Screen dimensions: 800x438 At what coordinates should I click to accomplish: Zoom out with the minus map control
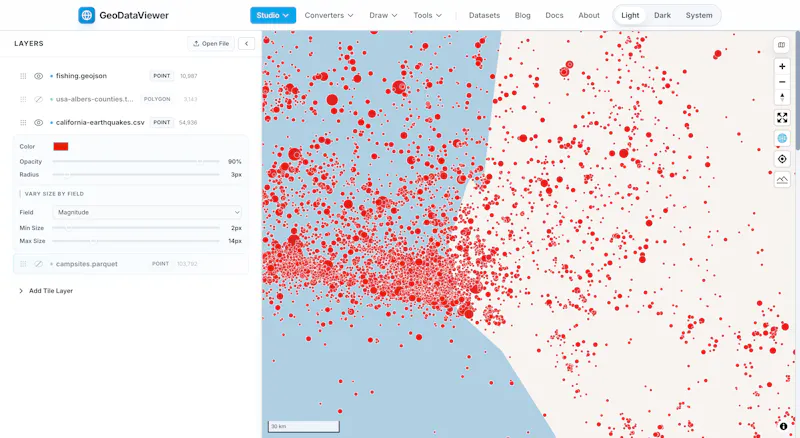(x=782, y=82)
